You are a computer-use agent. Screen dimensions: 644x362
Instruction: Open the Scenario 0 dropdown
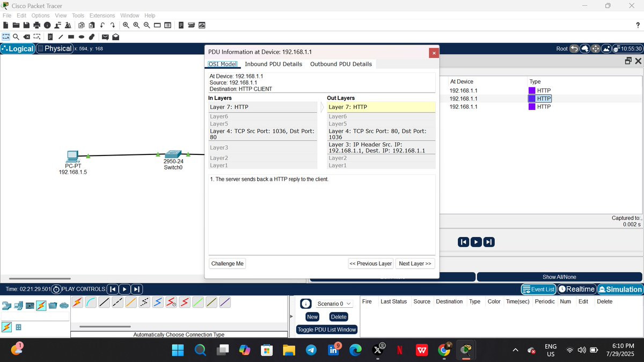334,304
